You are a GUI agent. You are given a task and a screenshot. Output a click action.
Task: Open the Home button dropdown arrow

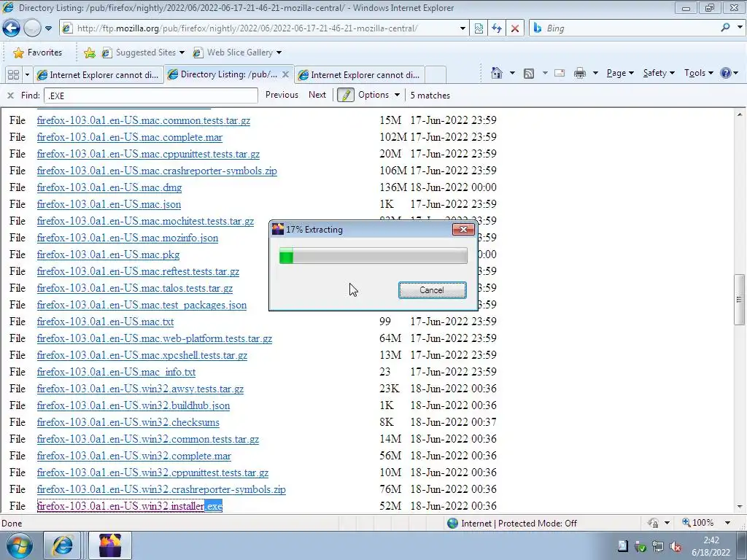click(512, 73)
